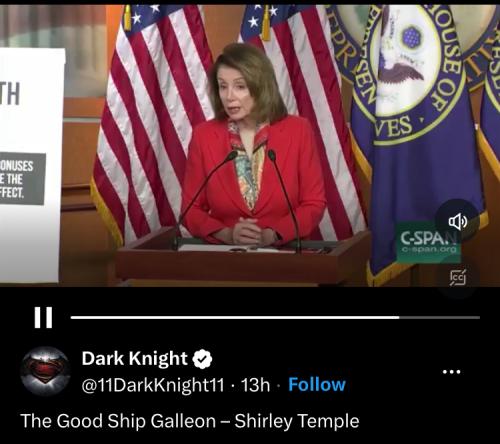Click the verified badge next to Dark Knight
Screen dimensions: 500x444
click(202, 359)
